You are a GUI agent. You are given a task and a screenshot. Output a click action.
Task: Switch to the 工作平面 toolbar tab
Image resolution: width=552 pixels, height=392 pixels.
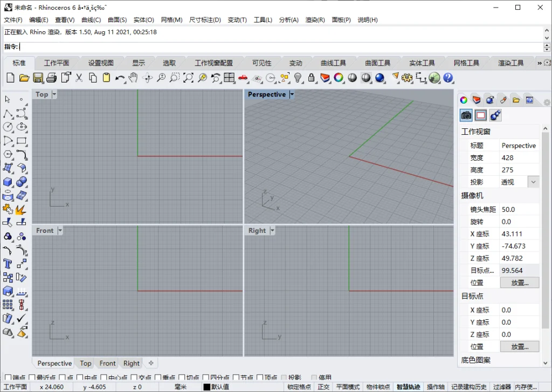pyautogui.click(x=56, y=63)
